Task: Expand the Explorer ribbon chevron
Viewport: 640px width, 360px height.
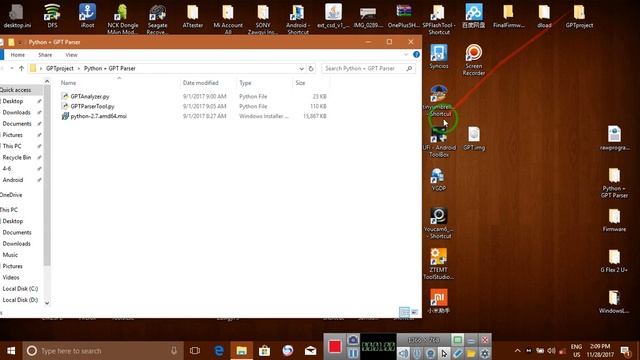Action: (406, 55)
